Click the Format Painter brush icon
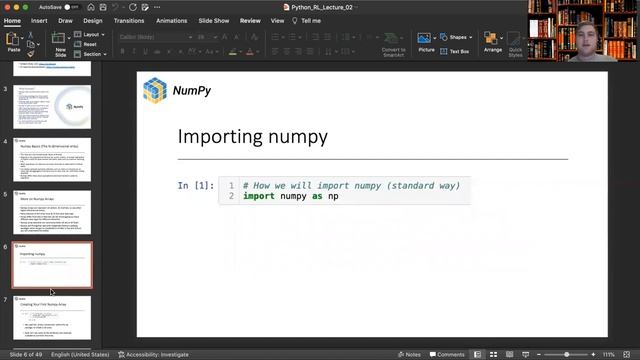Screen dimensions: 640x360 point(31,54)
